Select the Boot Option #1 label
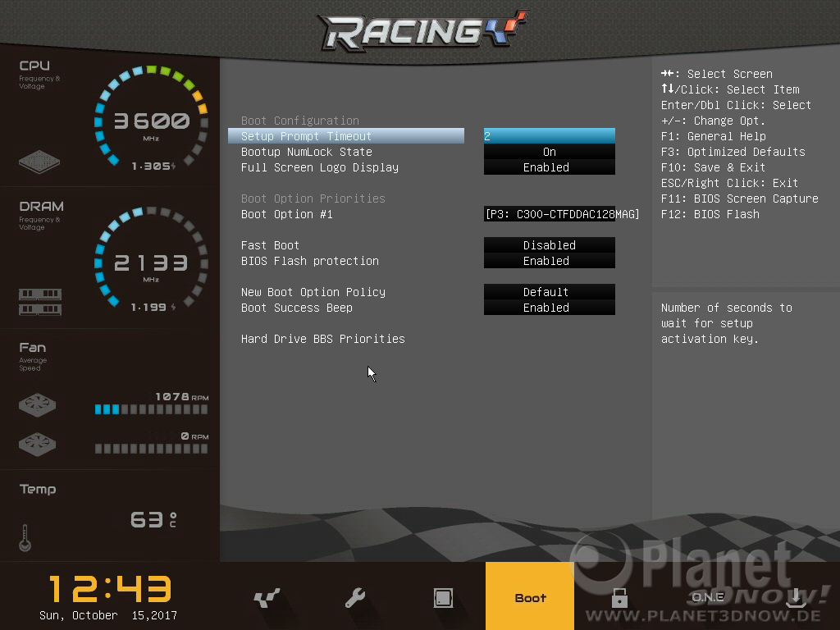Image resolution: width=840 pixels, height=630 pixels. 286,214
